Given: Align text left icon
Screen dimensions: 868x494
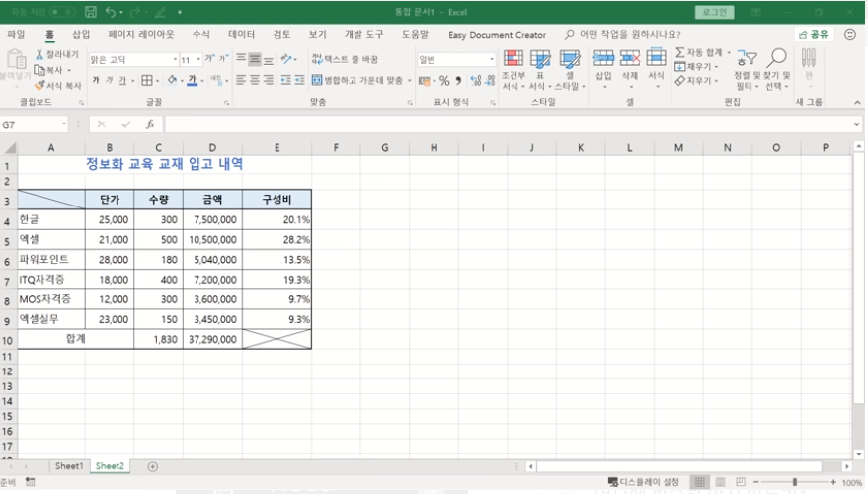Looking at the screenshot, I should (241, 80).
